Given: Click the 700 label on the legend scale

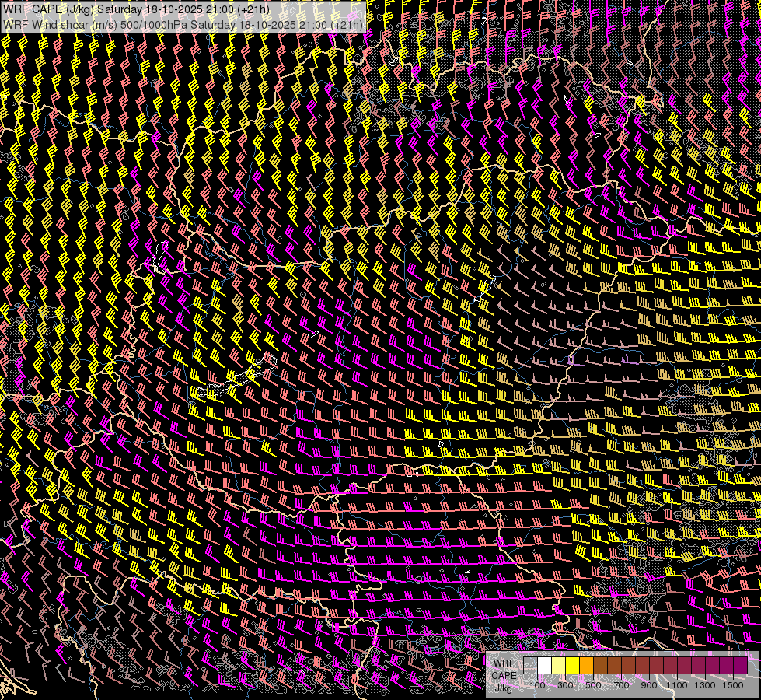Looking at the screenshot, I should coord(621,685).
